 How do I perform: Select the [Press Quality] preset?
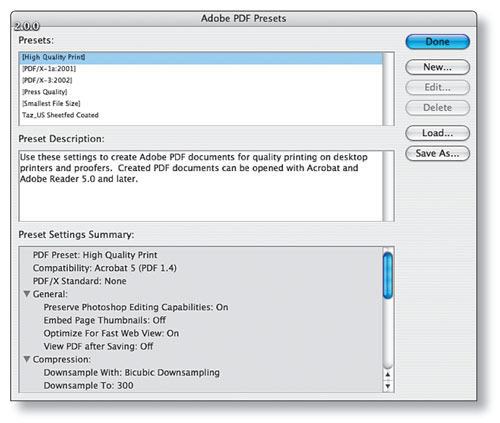(x=201, y=92)
